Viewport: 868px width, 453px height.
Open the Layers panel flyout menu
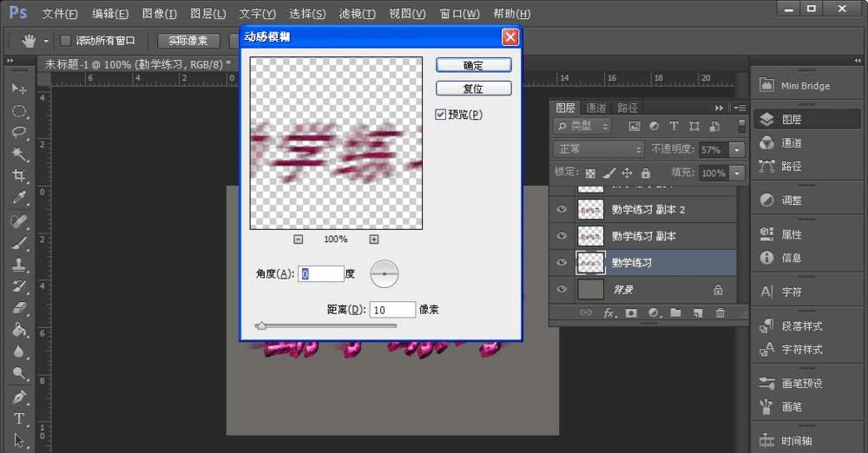pos(740,108)
